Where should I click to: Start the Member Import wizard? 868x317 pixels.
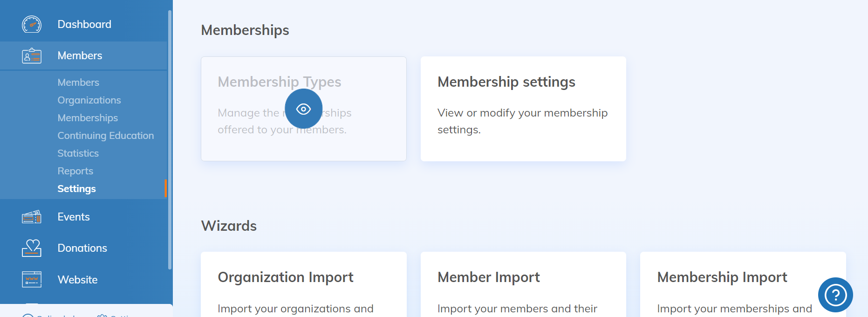[x=523, y=284]
